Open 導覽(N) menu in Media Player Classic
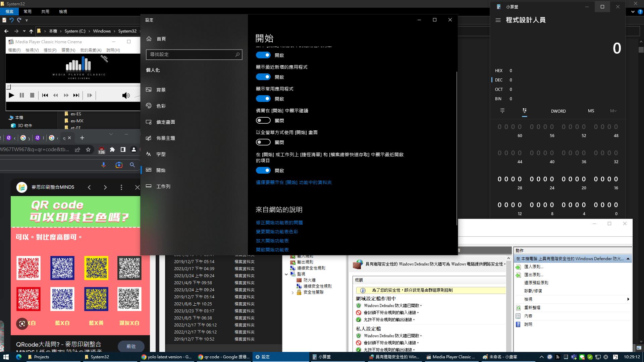Viewport: 644px width, 362px height. (x=68, y=50)
